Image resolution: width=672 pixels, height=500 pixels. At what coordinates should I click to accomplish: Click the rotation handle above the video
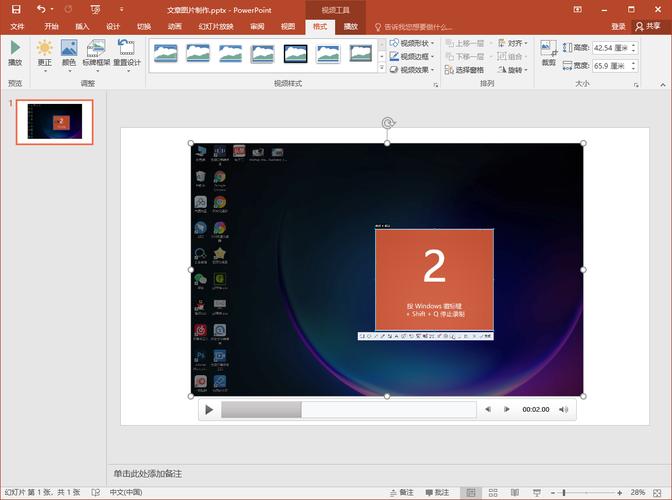pos(388,123)
